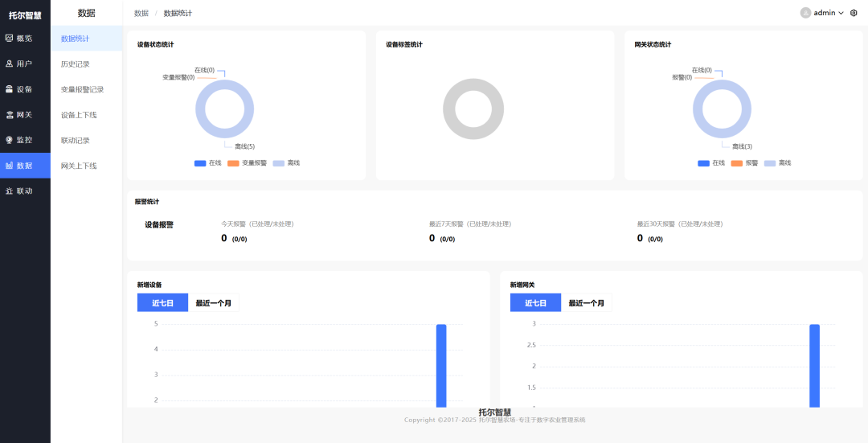Toggle 变量报警 legend in 设备状态统计 chart
This screenshot has height=443, width=868.
(x=247, y=163)
